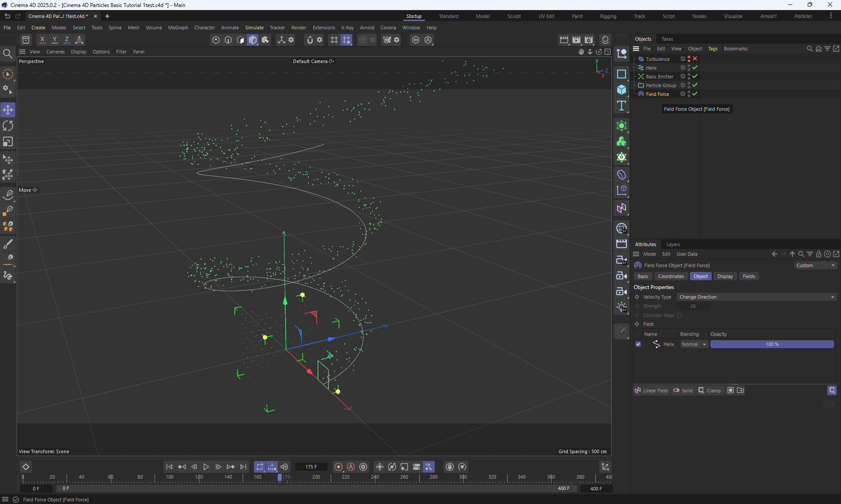Click the Cube primitive icon
This screenshot has height=504, width=841.
(621, 90)
